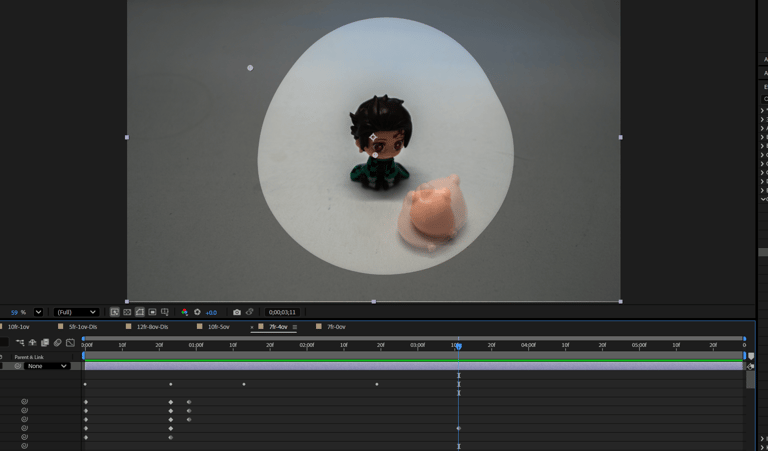Open the Graph Editor icon
The height and width of the screenshot is (451, 768).
point(71,342)
